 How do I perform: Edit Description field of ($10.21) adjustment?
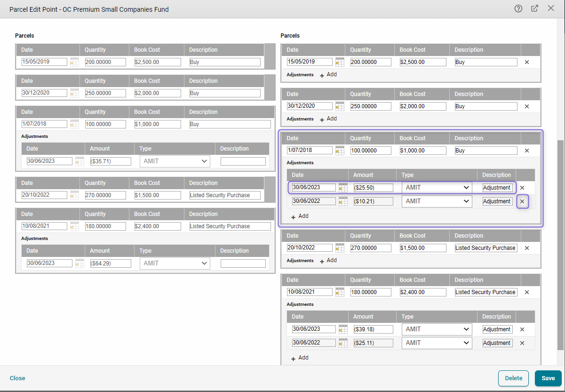click(497, 201)
